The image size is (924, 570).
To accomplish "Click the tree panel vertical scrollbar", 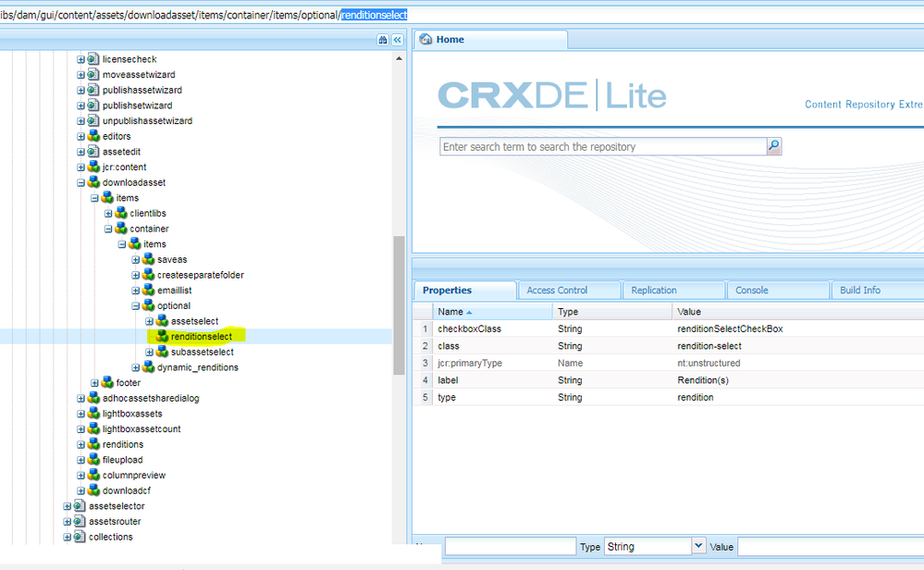I will tap(399, 296).
